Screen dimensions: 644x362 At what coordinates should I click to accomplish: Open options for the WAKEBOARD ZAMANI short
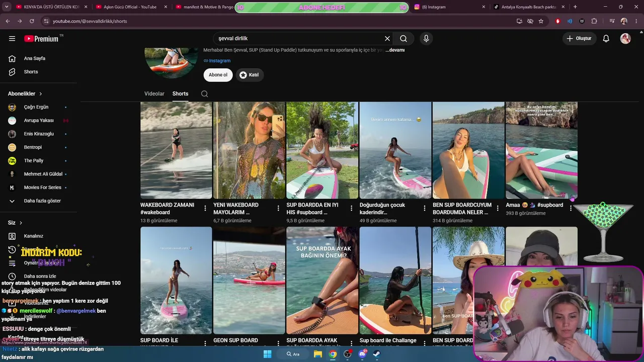[205, 208]
